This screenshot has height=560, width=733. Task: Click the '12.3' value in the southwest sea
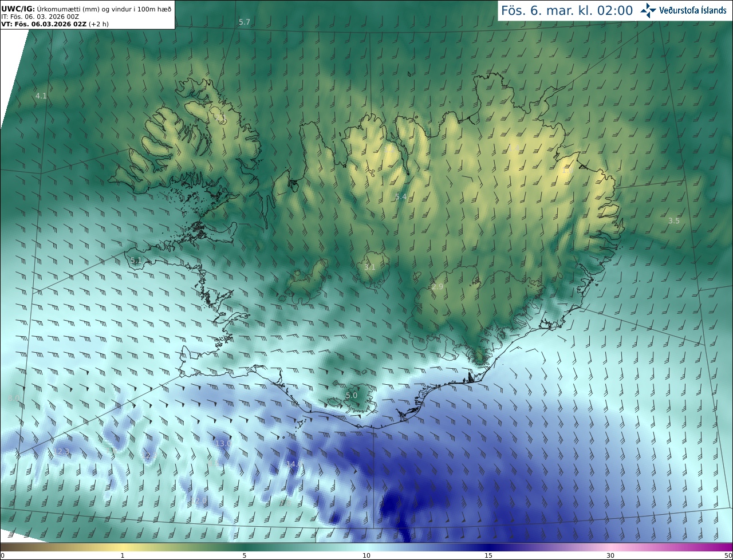click(61, 451)
